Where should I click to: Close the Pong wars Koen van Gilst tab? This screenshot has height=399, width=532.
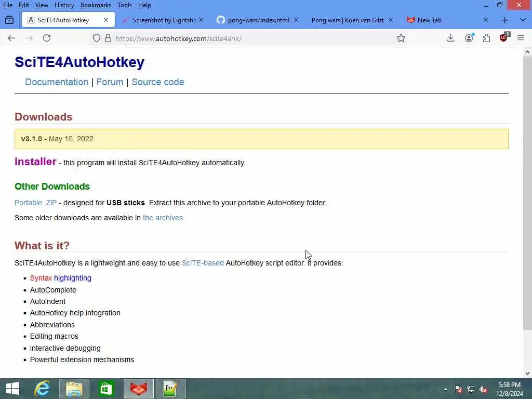click(391, 20)
